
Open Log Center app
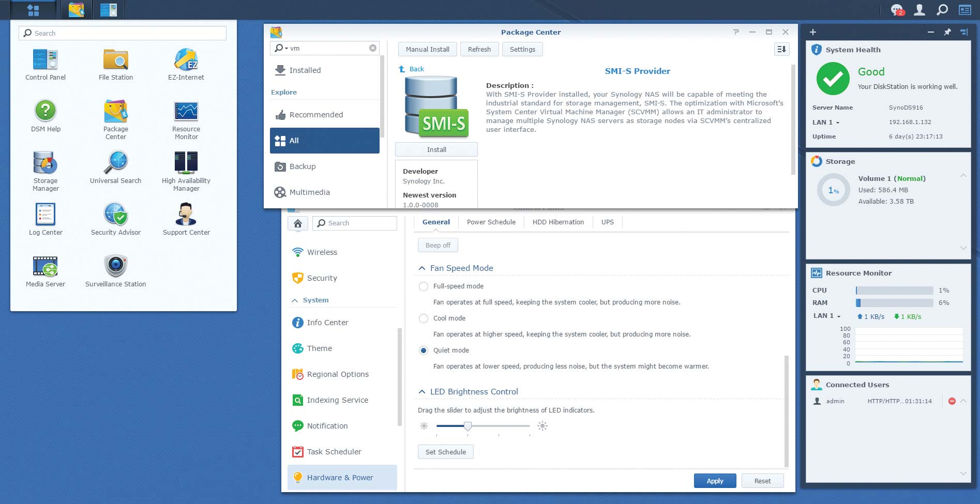tap(46, 219)
